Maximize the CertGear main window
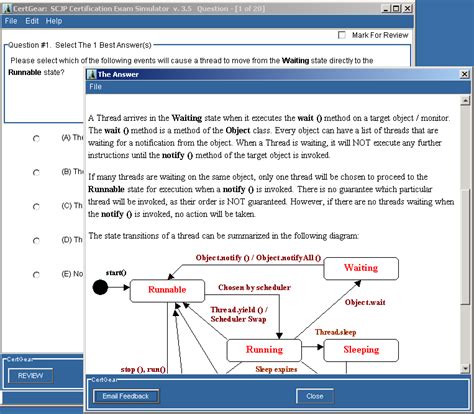This screenshot has height=414, width=474. (396, 9)
